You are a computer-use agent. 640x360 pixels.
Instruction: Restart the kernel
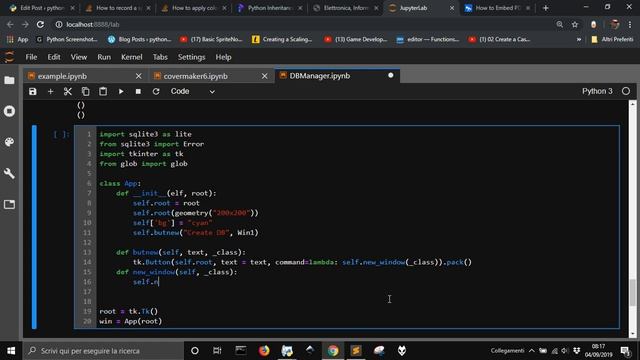(x=156, y=91)
